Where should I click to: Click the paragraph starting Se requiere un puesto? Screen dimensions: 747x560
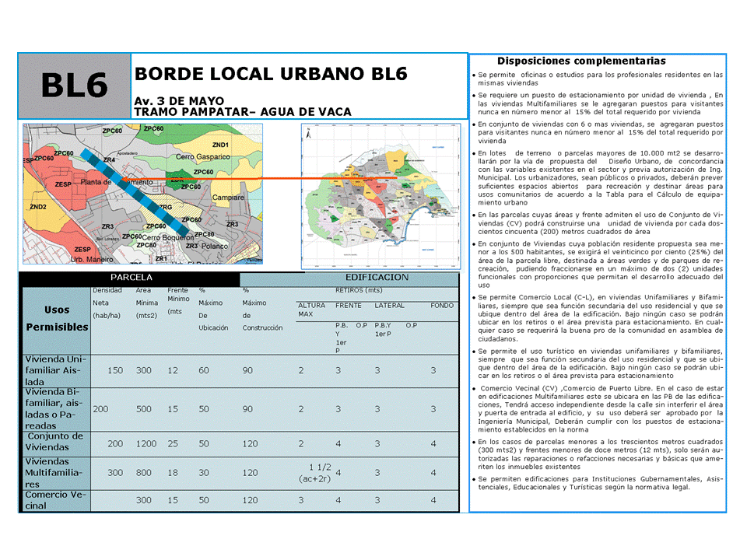(600, 103)
